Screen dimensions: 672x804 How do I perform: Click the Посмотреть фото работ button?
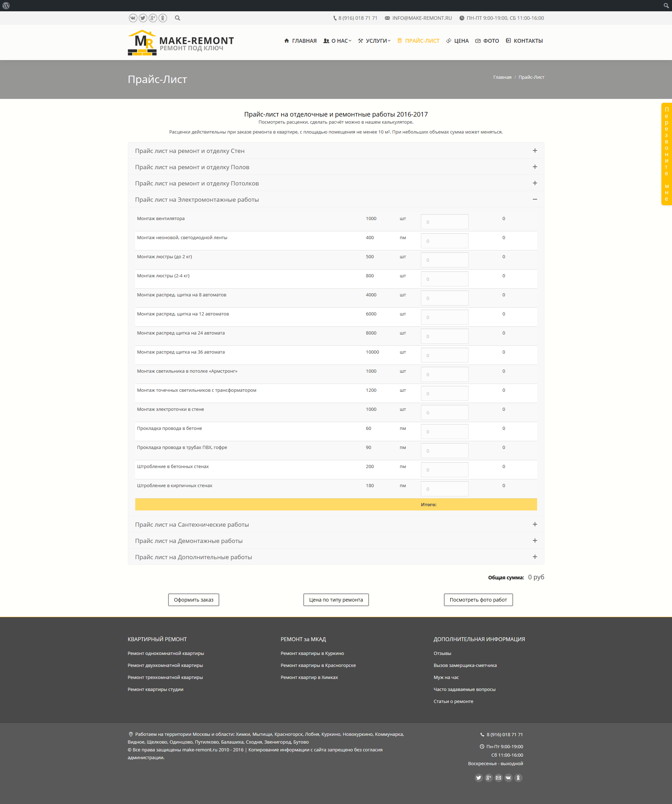pyautogui.click(x=478, y=599)
